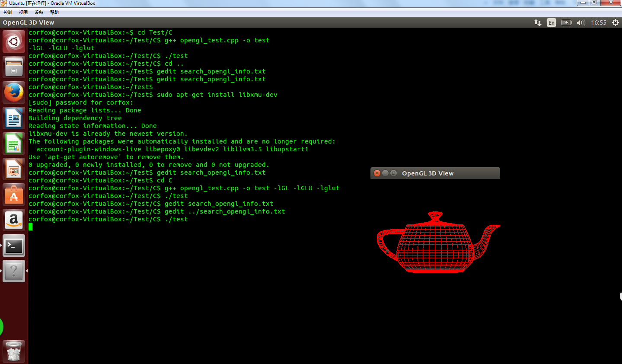This screenshot has height=364, width=622.
Task: Open the system gear session menu
Action: click(x=616, y=22)
